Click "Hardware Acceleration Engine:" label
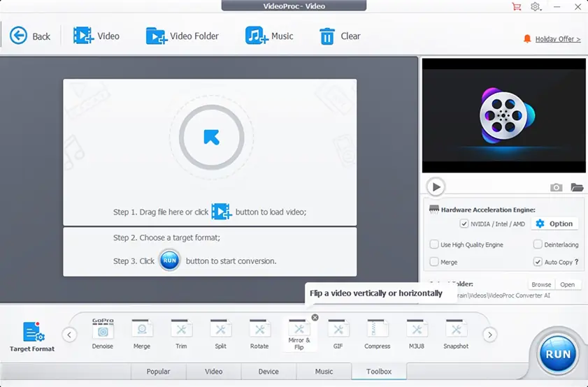Image resolution: width=588 pixels, height=387 pixels. coord(488,210)
